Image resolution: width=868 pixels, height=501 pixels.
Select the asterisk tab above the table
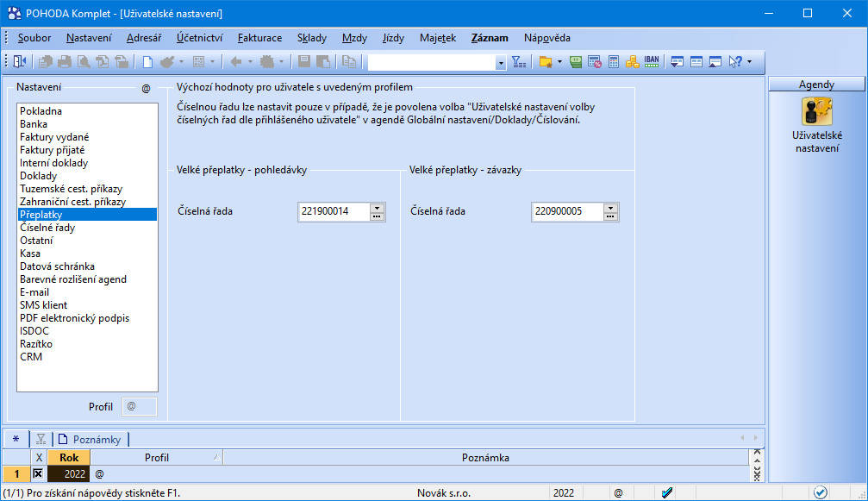[x=16, y=440]
